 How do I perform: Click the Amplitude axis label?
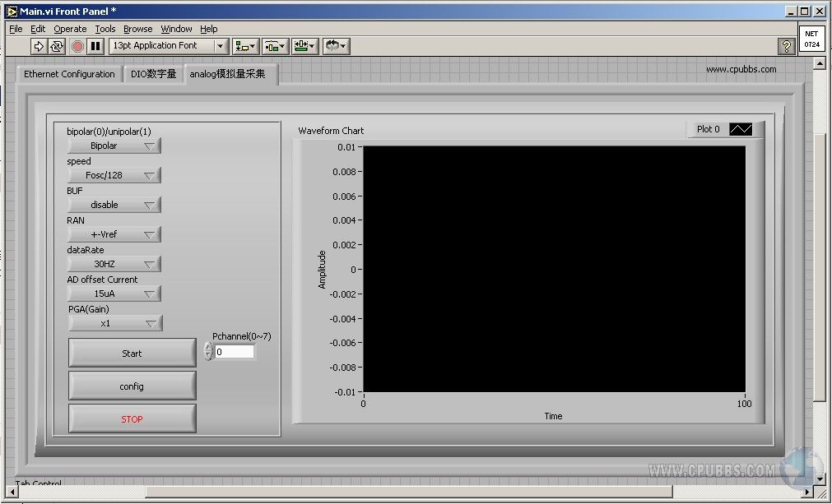322,269
